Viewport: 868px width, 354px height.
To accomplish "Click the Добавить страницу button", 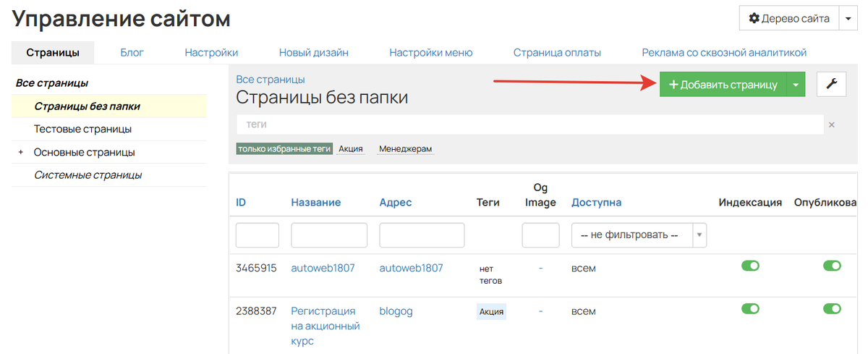I will (x=723, y=85).
